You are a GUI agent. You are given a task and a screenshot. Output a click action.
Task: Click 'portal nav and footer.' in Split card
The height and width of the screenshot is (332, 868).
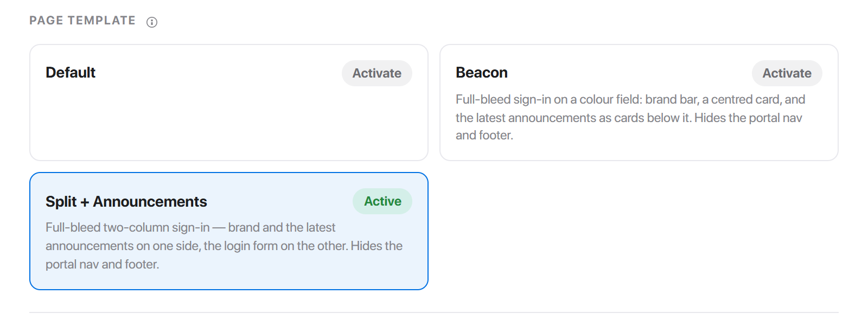tap(103, 264)
